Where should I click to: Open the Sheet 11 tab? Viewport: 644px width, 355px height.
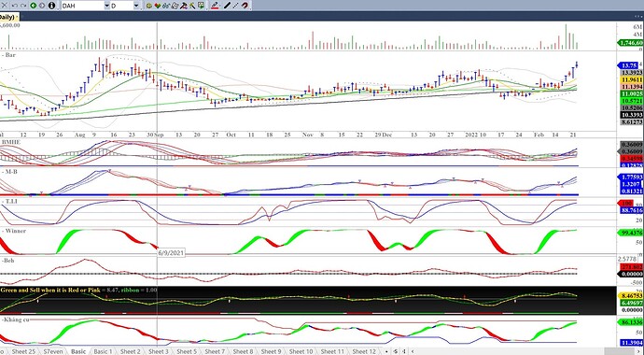pos(332,351)
